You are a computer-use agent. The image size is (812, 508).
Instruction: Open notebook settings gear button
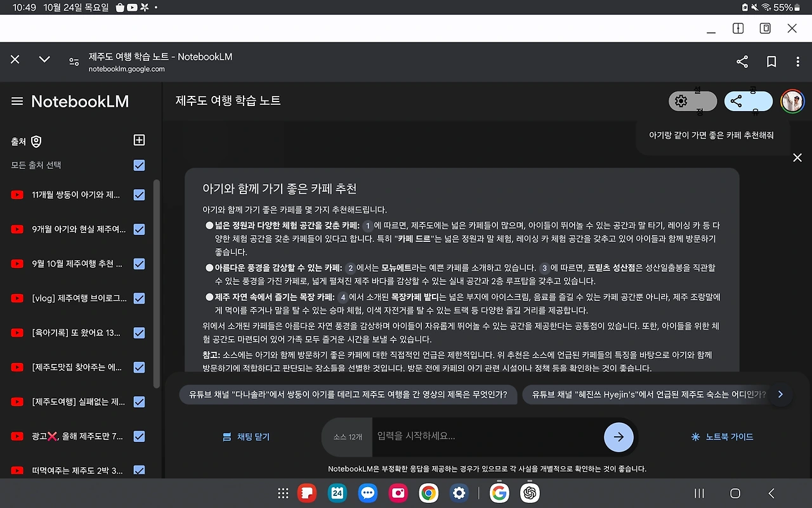pos(693,102)
